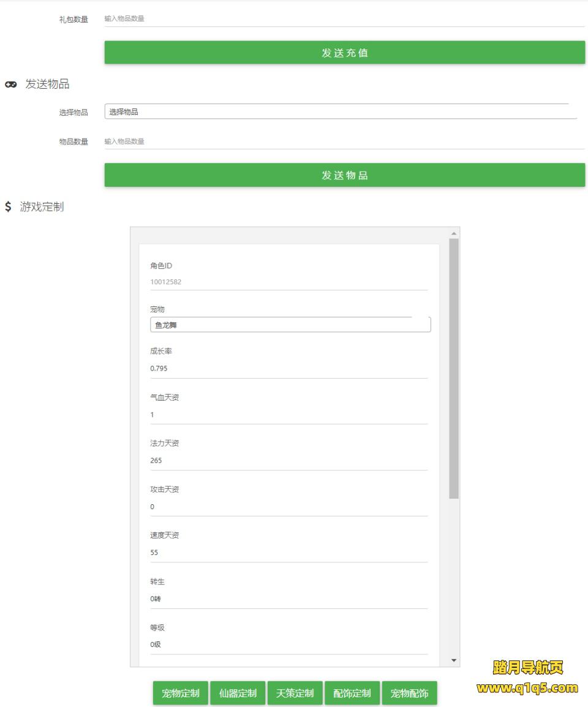Viewport: 588px width, 707px height.
Task: Click the scroll-up arrow of the form panel
Action: (x=454, y=233)
